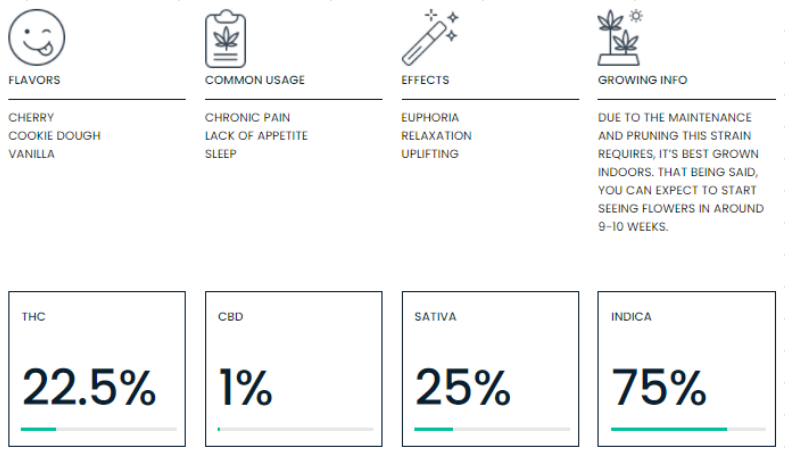
Task: Click the Cookie Dough flavor entry
Action: [x=54, y=136]
